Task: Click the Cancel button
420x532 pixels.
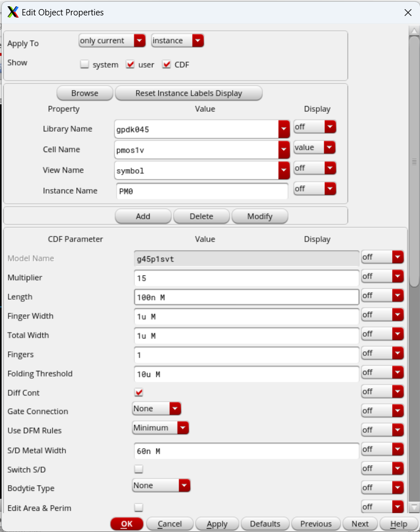Action: click(x=170, y=524)
